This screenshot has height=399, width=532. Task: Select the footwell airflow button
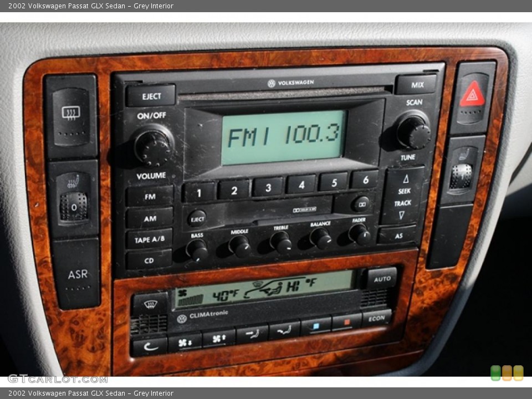284,330
